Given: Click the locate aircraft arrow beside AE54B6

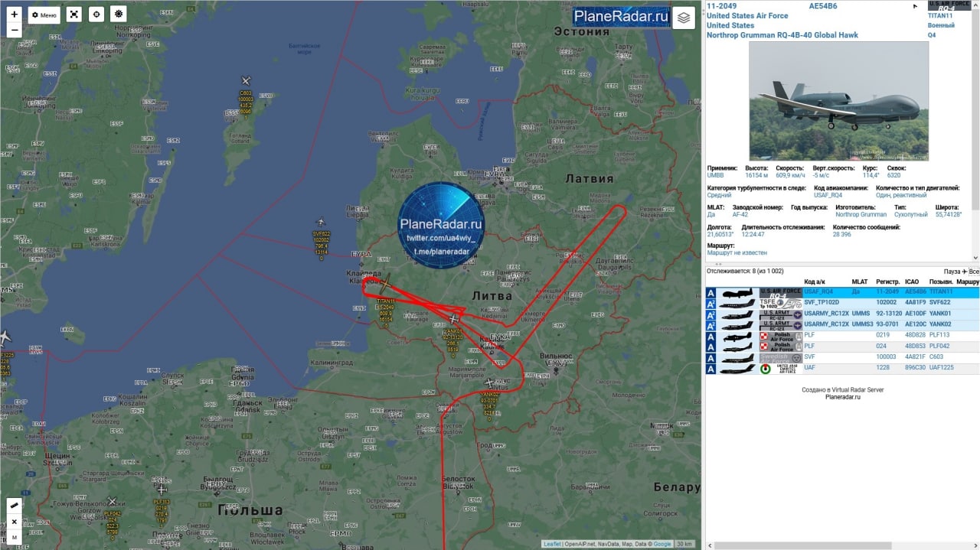Looking at the screenshot, I should 915,6.
